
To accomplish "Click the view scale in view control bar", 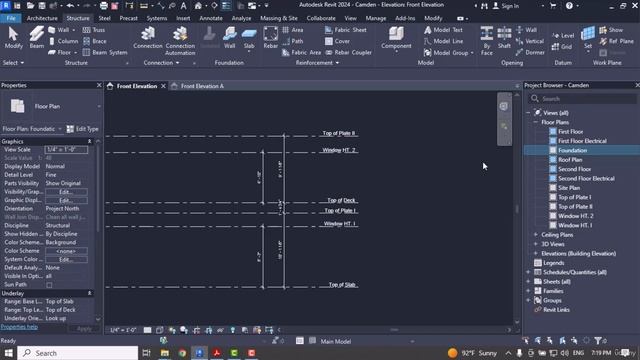I will (x=123, y=330).
